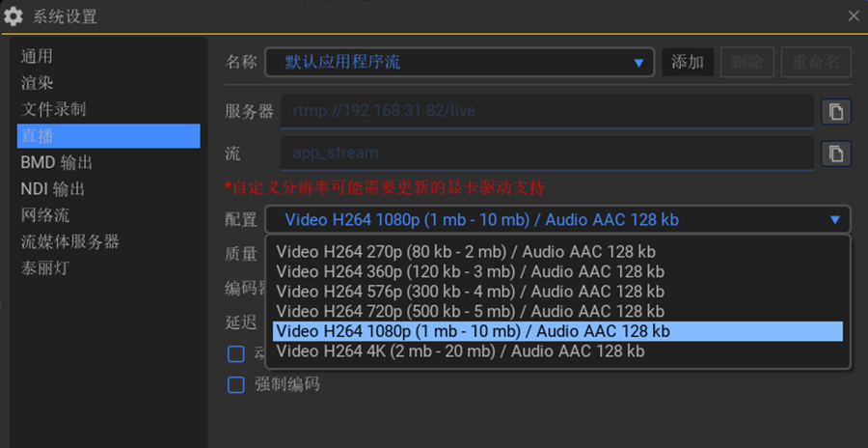The image size is (868, 448).
Task: Click the 添加 button
Action: click(x=688, y=63)
